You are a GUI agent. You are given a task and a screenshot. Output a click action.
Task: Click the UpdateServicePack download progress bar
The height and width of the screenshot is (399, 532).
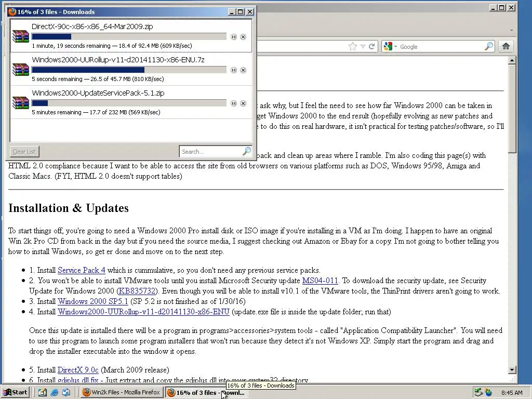[129, 103]
